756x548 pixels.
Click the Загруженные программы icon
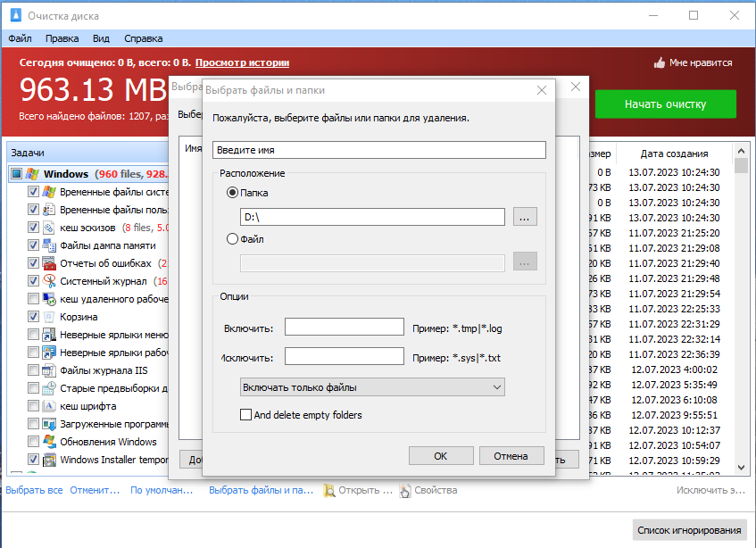pos(49,424)
